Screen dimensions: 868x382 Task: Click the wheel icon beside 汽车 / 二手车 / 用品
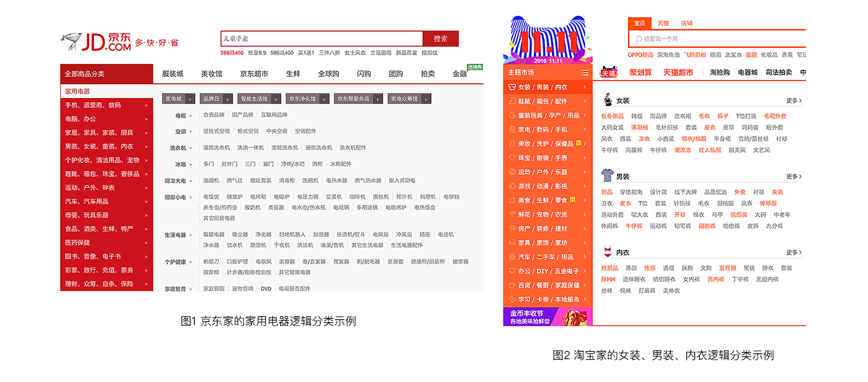pyautogui.click(x=511, y=257)
